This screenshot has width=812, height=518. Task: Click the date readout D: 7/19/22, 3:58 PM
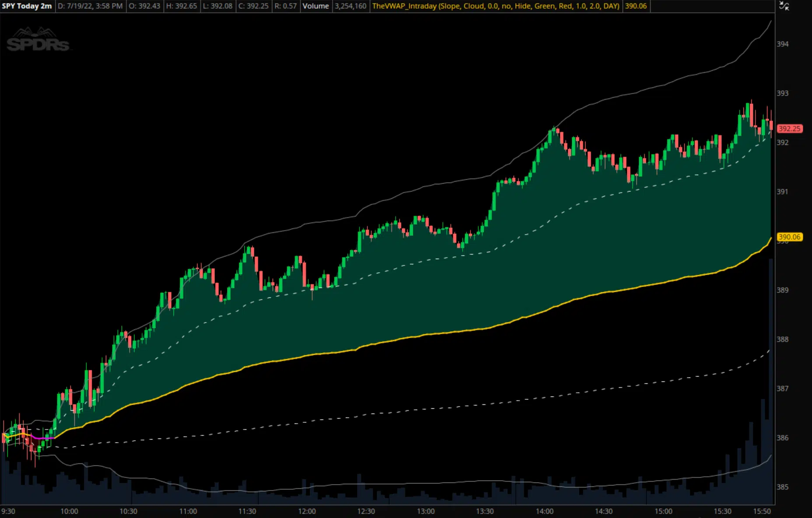pyautogui.click(x=91, y=6)
